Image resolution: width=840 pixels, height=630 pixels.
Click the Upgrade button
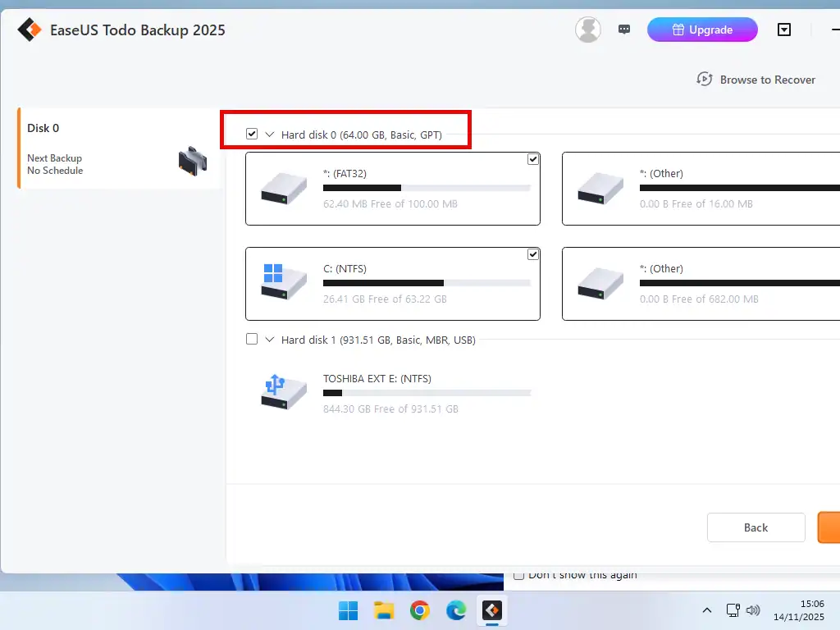tap(702, 29)
